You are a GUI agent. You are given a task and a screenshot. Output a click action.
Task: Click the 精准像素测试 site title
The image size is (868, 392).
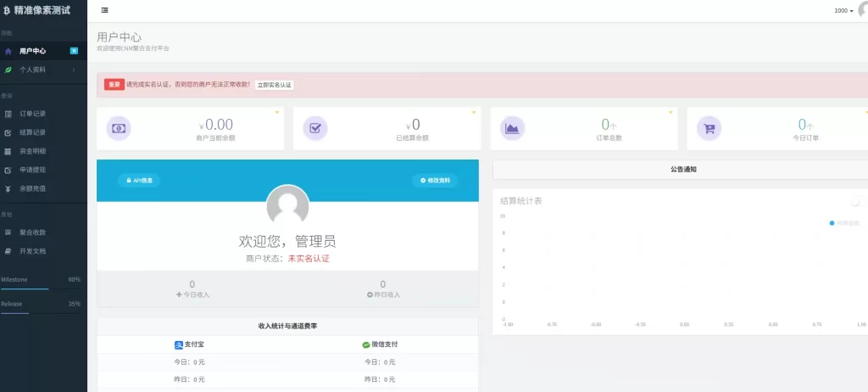[42, 10]
